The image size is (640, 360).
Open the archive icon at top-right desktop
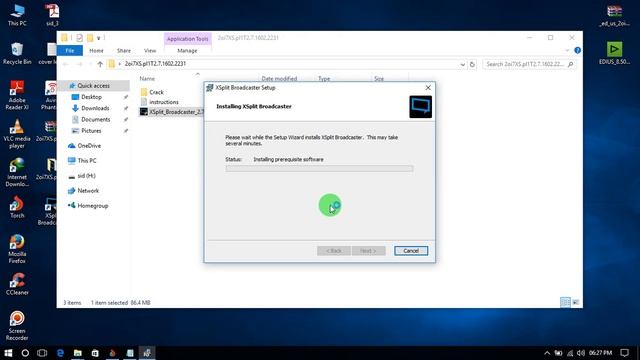(614, 15)
